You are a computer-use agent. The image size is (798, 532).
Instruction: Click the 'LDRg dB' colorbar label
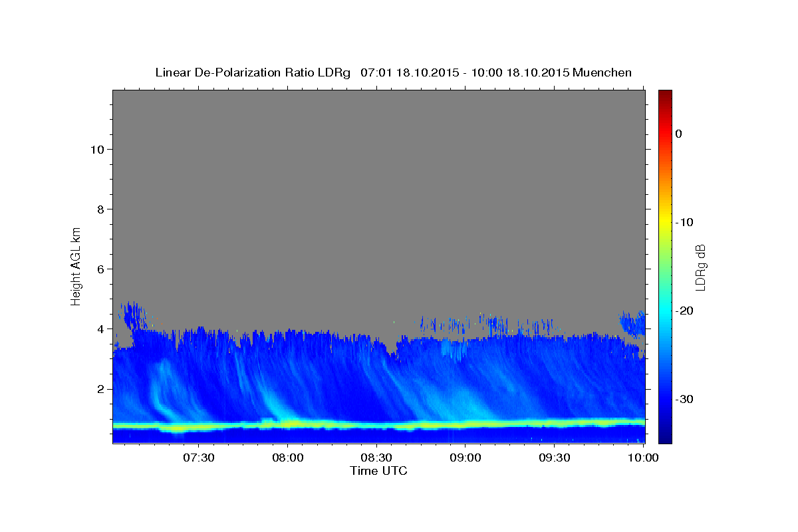click(700, 267)
